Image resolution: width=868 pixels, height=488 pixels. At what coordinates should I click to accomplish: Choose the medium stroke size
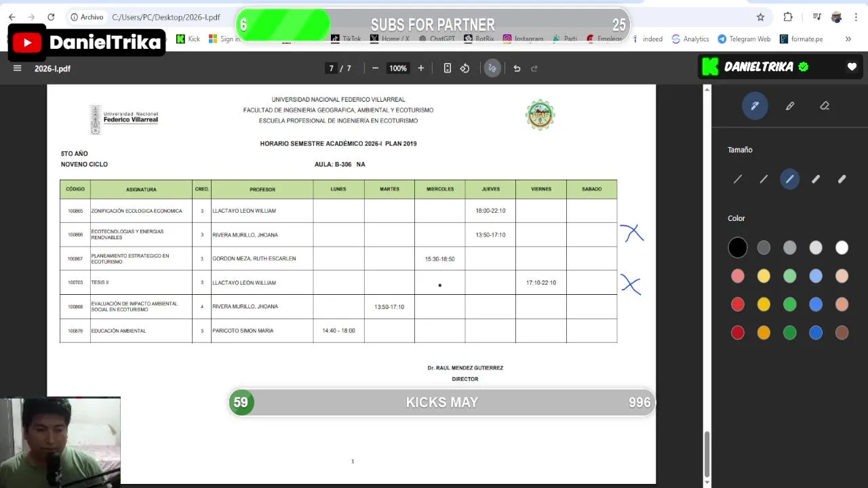[790, 179]
